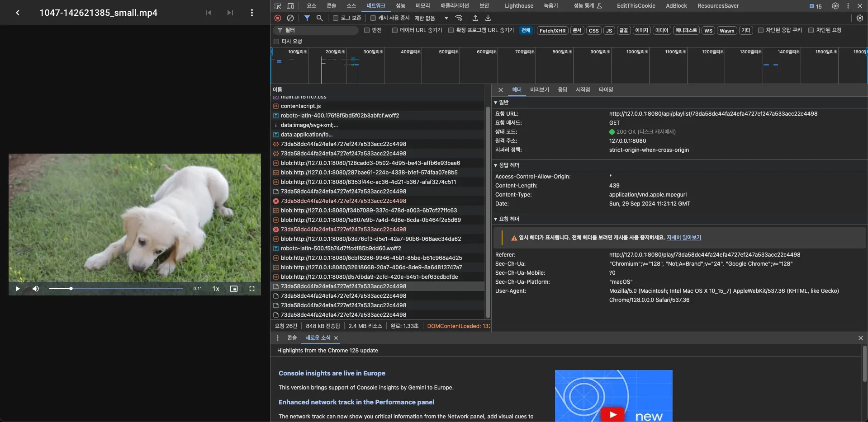Mute the video with speaker icon
This screenshot has height=422, width=868.
click(x=36, y=289)
